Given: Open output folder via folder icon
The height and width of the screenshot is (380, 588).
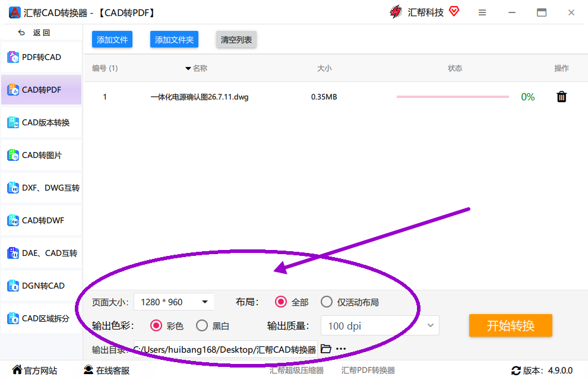Looking at the screenshot, I should (326, 349).
